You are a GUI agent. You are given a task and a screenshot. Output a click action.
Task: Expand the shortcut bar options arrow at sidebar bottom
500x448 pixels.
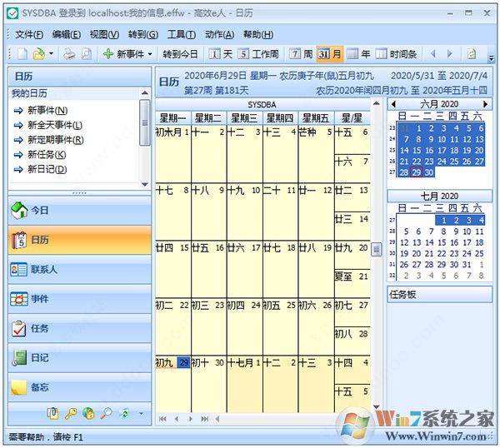tap(141, 413)
